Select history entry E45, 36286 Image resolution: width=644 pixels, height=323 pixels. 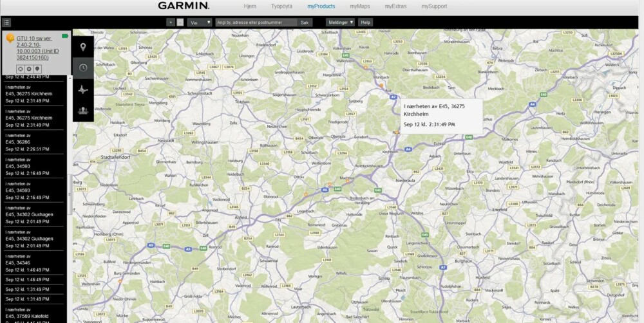point(33,142)
